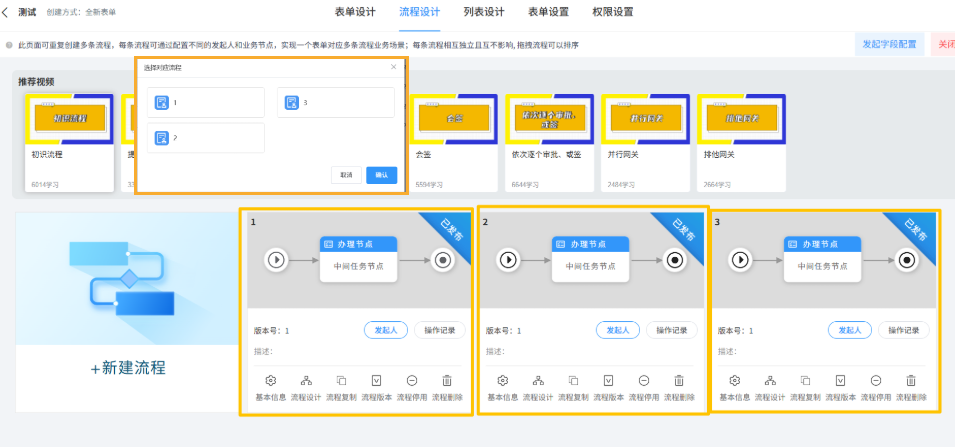Image resolution: width=955 pixels, height=447 pixels.
Task: Open 发起字段配置
Action: pyautogui.click(x=889, y=44)
